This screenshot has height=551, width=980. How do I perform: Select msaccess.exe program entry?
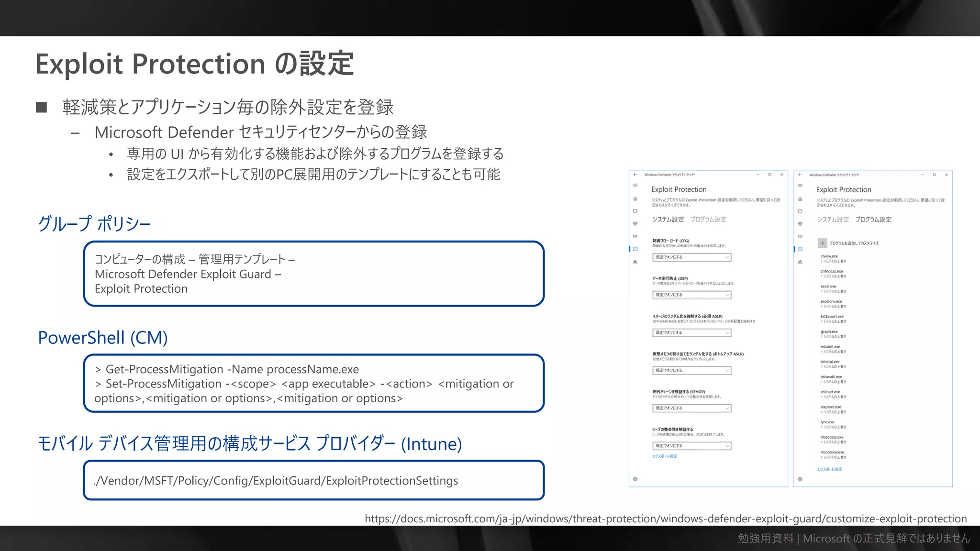833,440
